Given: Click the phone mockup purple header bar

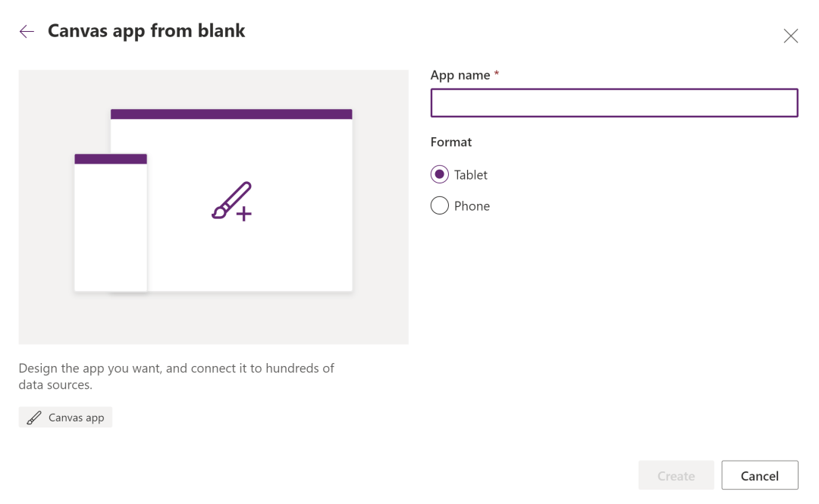Looking at the screenshot, I should 111,159.
